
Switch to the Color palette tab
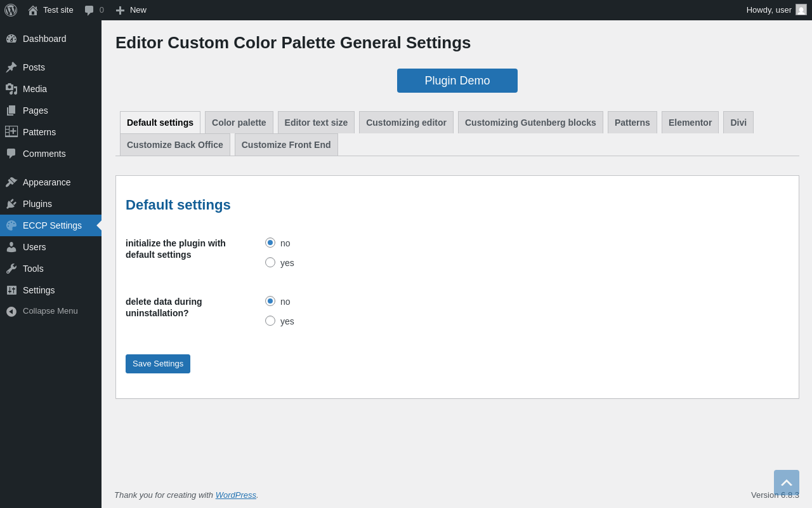239,123
